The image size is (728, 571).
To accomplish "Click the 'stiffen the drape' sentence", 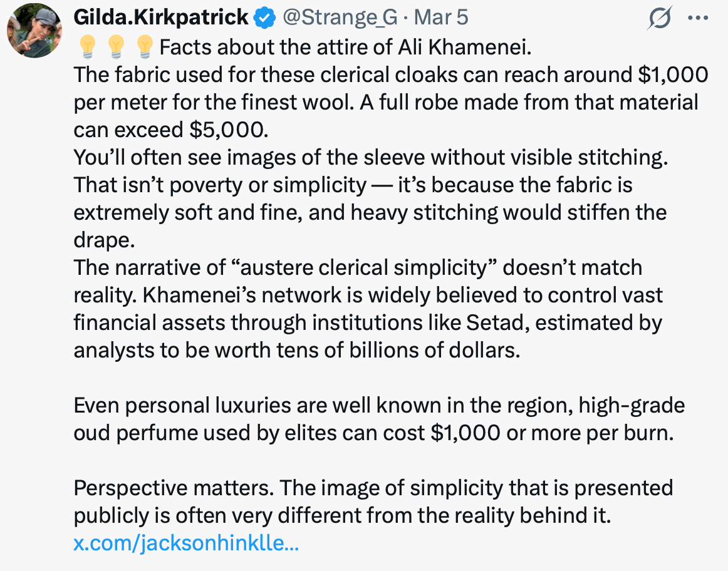I will click(370, 212).
